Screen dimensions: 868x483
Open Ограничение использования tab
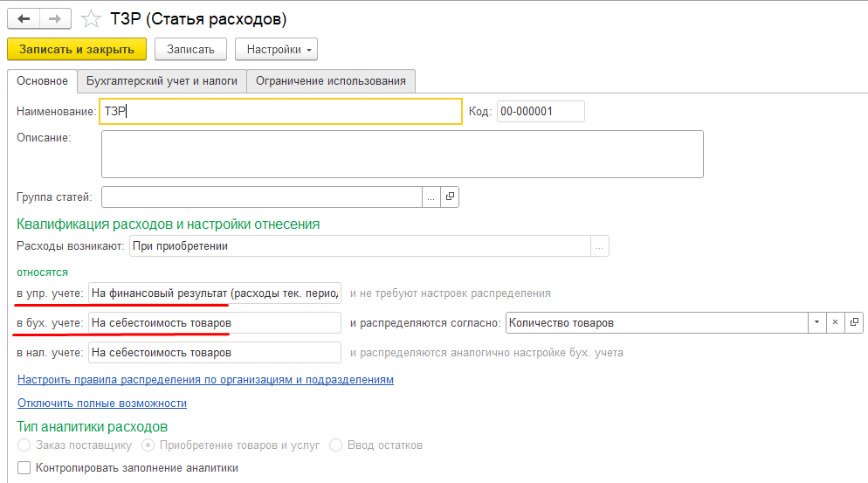[x=330, y=81]
